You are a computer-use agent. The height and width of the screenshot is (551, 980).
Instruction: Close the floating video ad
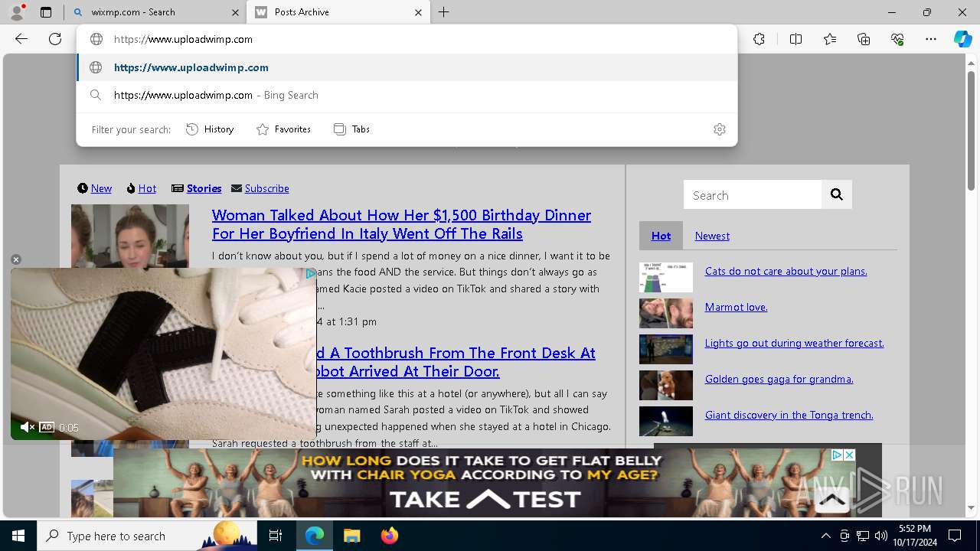click(x=16, y=259)
